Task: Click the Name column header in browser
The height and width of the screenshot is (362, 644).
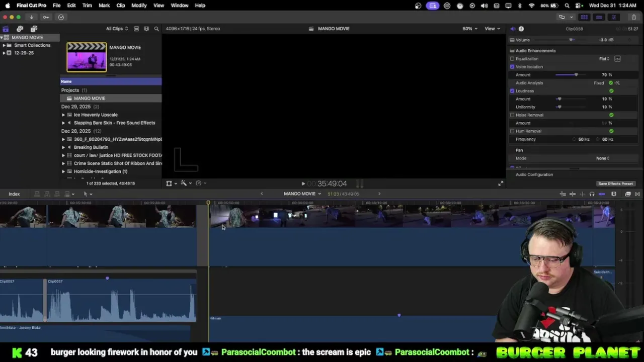Action: (x=111, y=81)
